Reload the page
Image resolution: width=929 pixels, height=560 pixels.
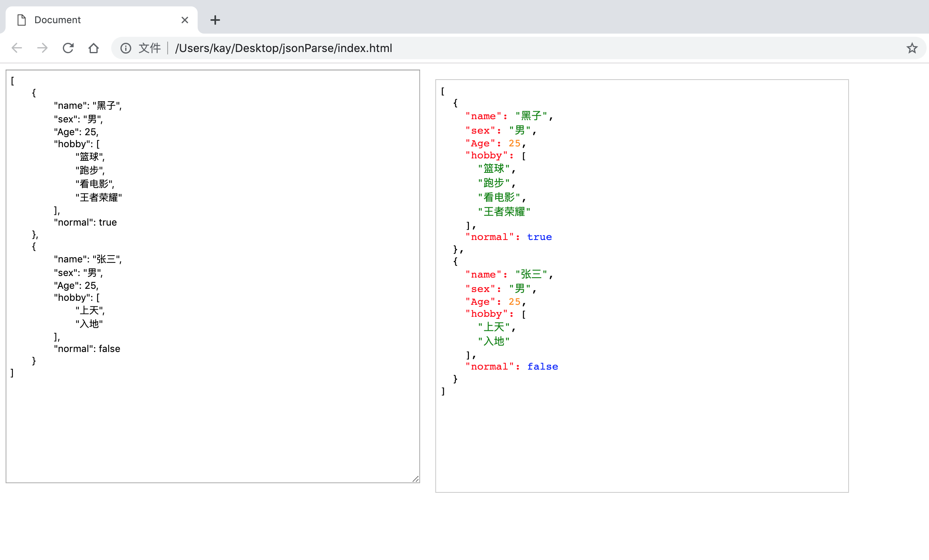pos(68,48)
